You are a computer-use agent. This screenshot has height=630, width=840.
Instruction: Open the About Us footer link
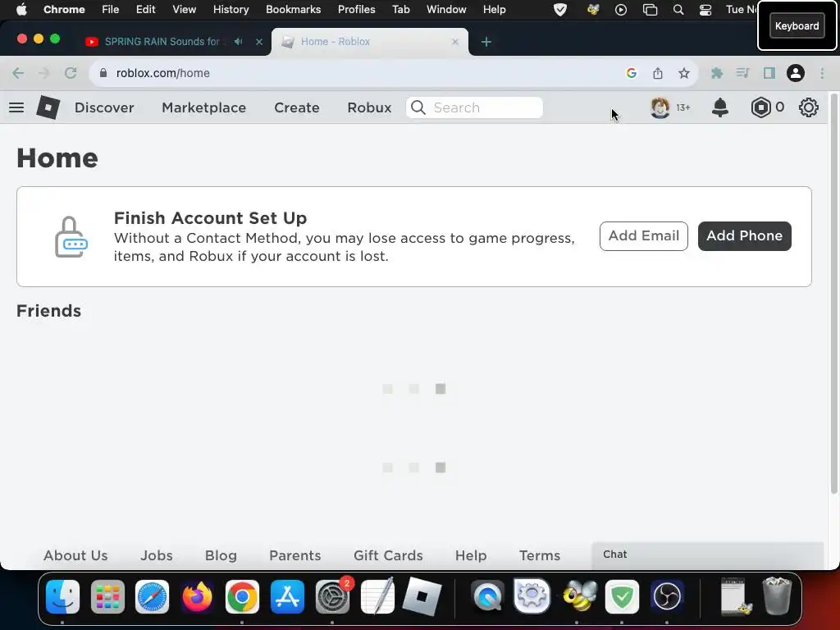click(x=75, y=555)
